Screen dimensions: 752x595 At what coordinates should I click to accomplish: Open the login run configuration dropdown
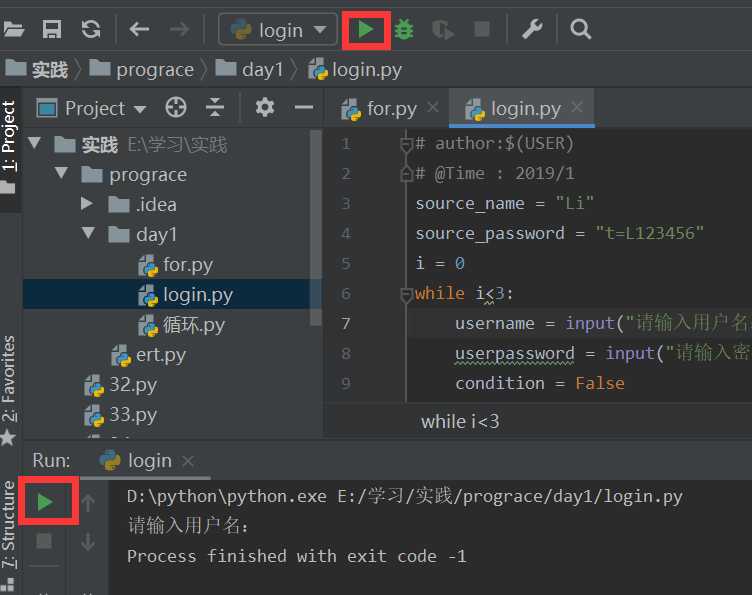click(x=278, y=30)
